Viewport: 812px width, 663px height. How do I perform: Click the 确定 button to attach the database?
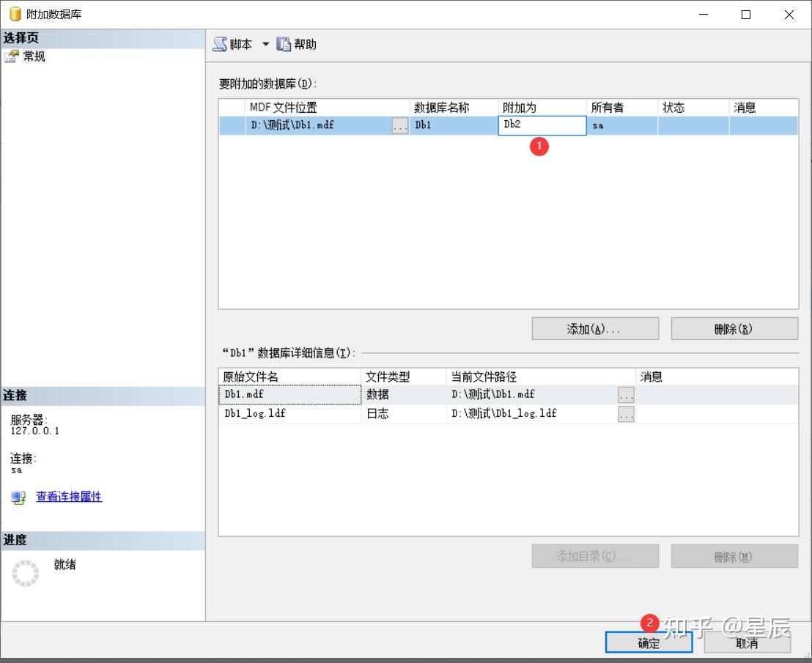coord(648,642)
